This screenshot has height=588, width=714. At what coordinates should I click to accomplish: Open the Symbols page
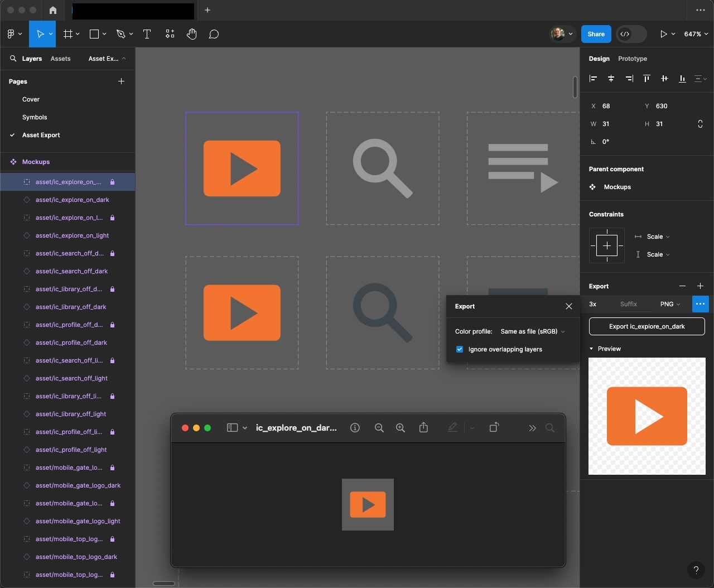pyautogui.click(x=35, y=117)
